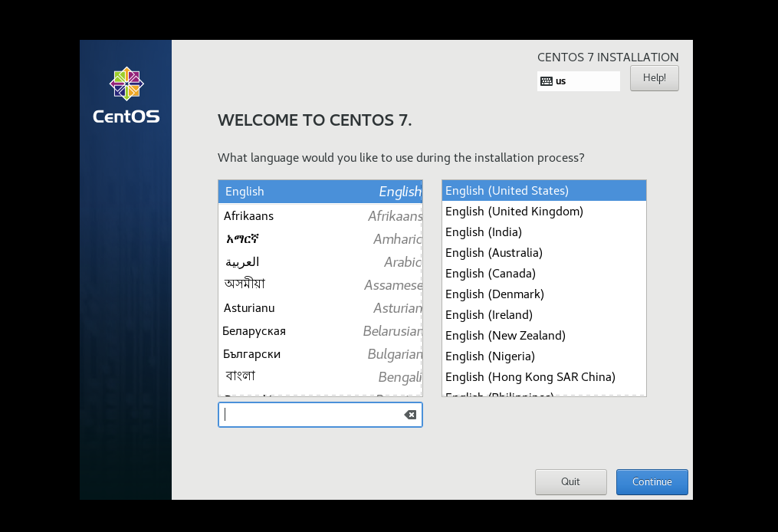Screen dimensions: 778x532
Task: Choose English (Canada) locale
Action: [544, 274]
